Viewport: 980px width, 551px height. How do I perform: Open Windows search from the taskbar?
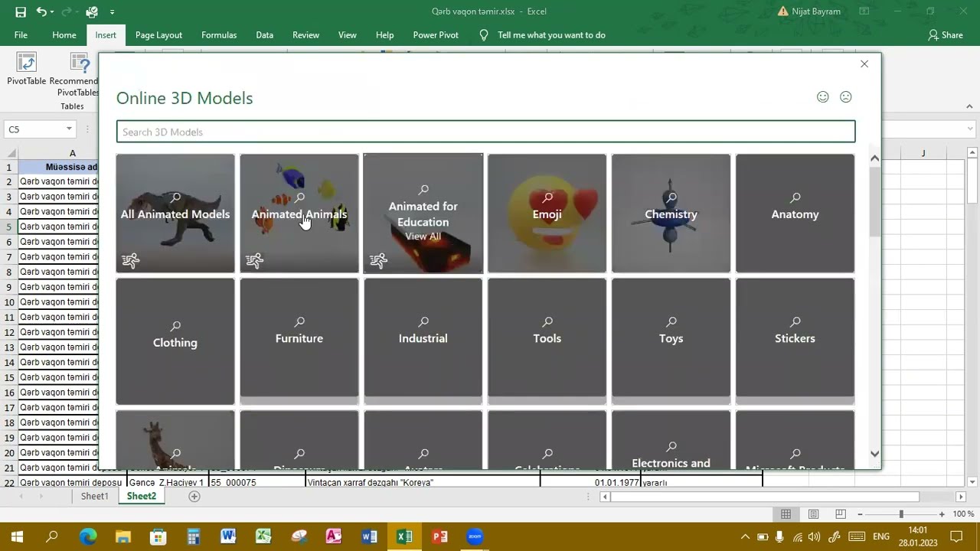[x=52, y=536]
